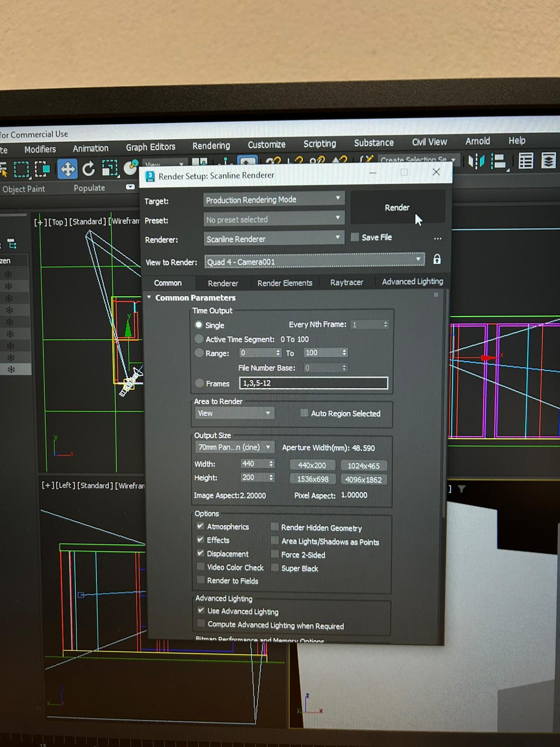Switch to the Render Elements tab
This screenshot has width=560, height=747.
(x=285, y=283)
